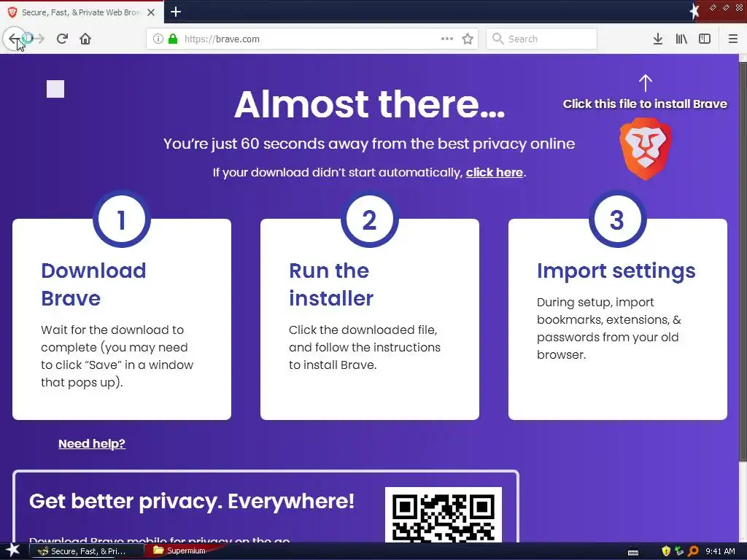Image resolution: width=747 pixels, height=560 pixels.
Task: Close the browser window
Action: [740, 7]
